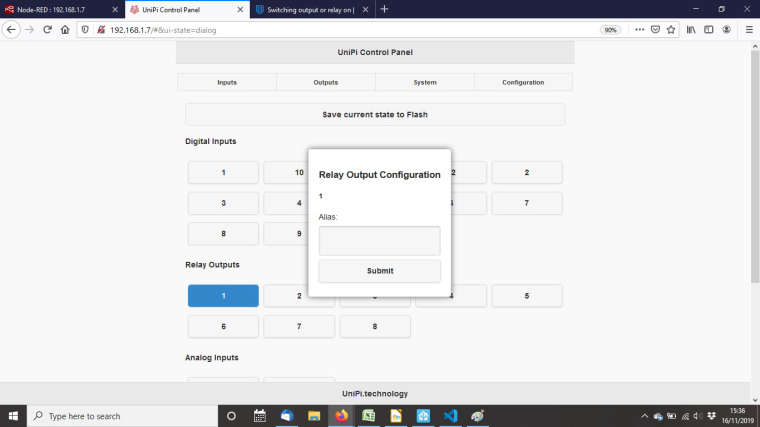
Task: Open Visual Studio Code from taskbar
Action: click(x=450, y=416)
